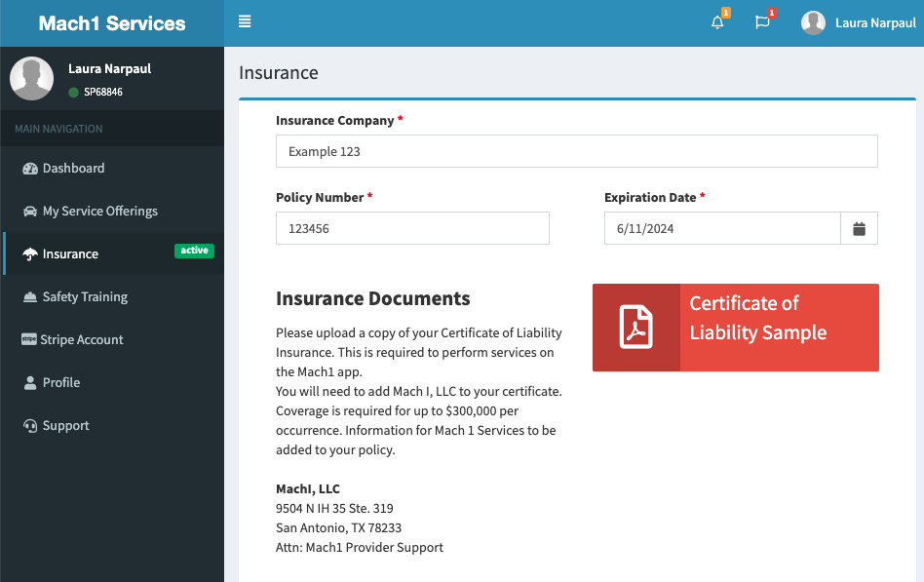Click the Expiration Date field
Screen dimensions: 924x582
(722, 228)
